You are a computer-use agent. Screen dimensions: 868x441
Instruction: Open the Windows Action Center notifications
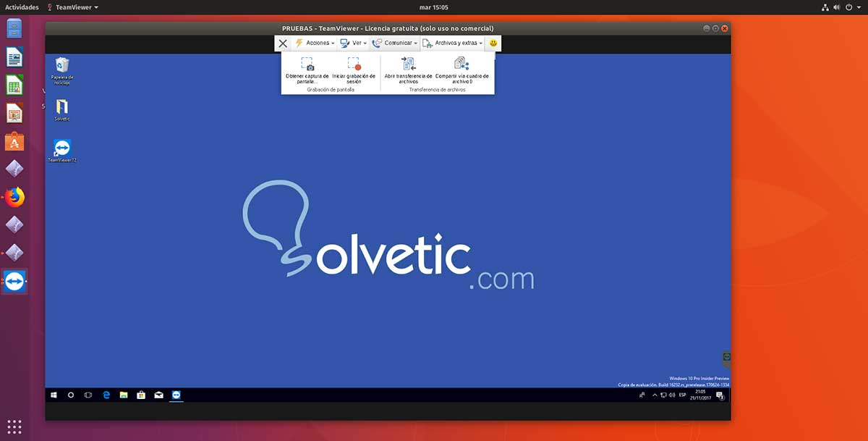[x=720, y=395]
